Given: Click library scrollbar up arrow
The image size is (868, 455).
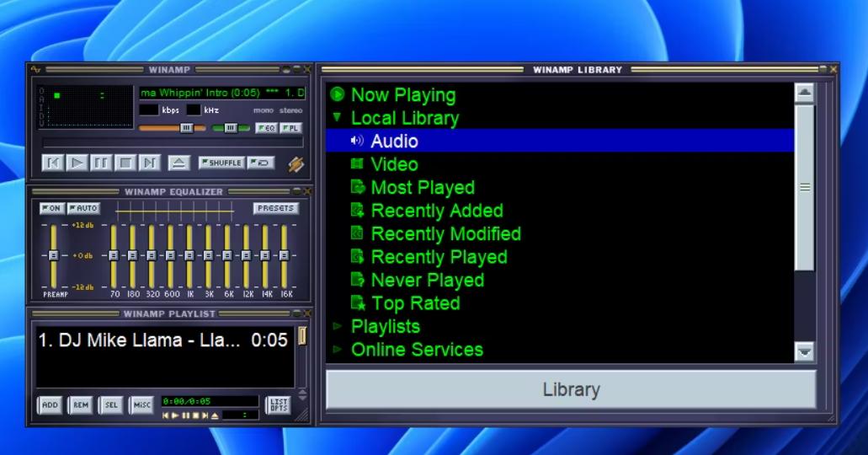Looking at the screenshot, I should (804, 93).
